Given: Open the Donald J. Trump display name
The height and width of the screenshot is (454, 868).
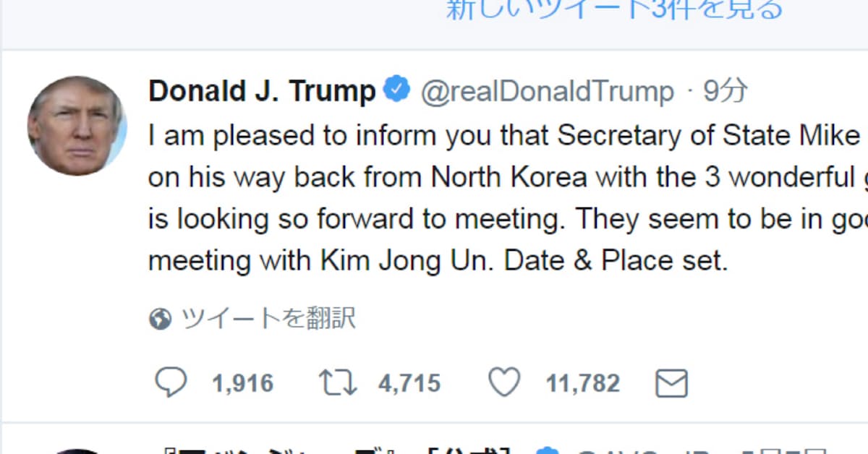Looking at the screenshot, I should [x=262, y=92].
